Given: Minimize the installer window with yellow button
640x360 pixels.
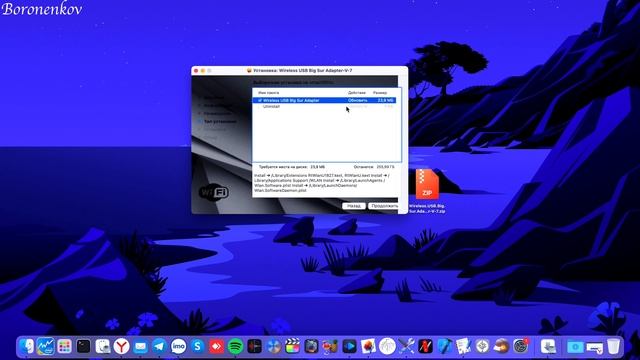Looking at the screenshot, I should (x=202, y=71).
